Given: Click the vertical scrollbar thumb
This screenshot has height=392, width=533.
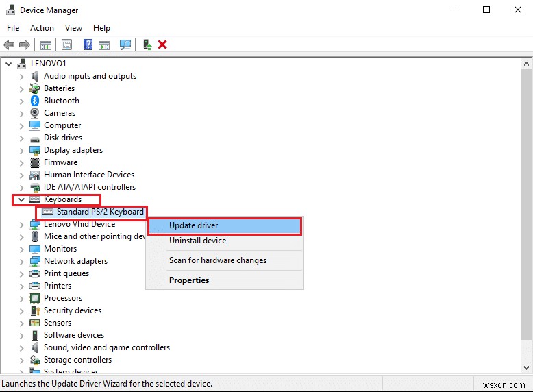Looking at the screenshot, I should (526, 204).
